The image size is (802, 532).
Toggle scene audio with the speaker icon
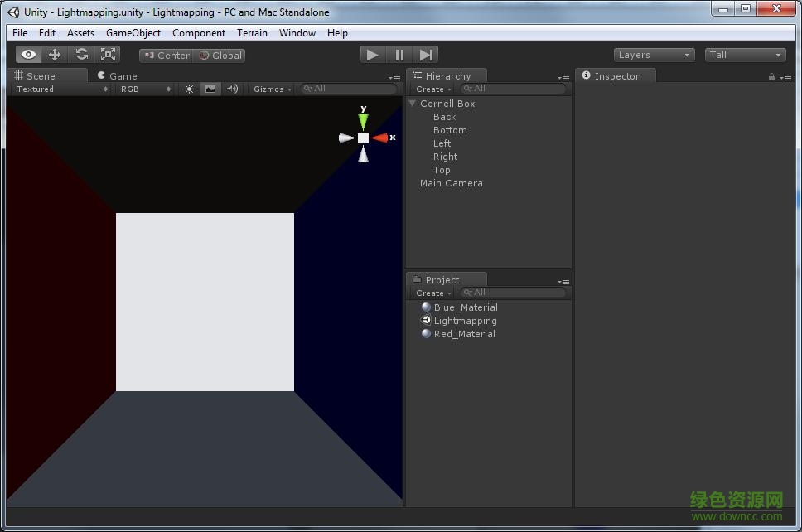click(233, 89)
